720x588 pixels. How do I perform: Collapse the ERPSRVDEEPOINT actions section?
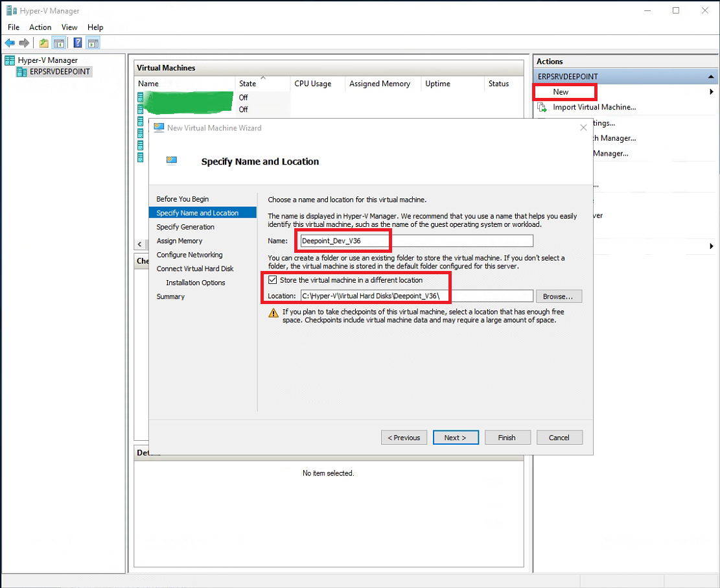(x=711, y=76)
